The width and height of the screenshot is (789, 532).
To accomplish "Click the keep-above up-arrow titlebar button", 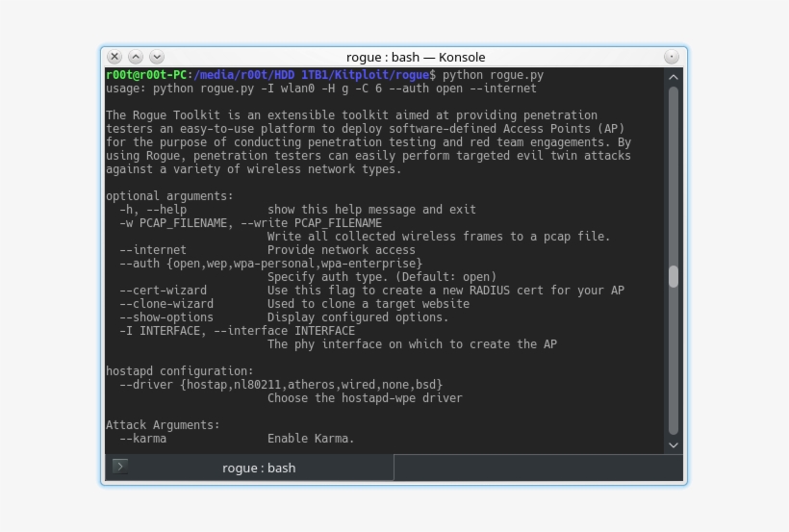I will click(136, 57).
